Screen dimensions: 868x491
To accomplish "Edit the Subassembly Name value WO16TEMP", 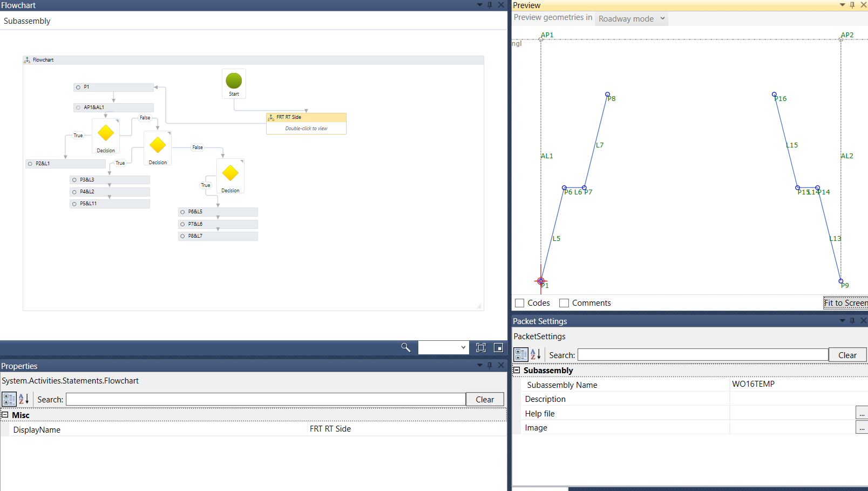I will 799,384.
